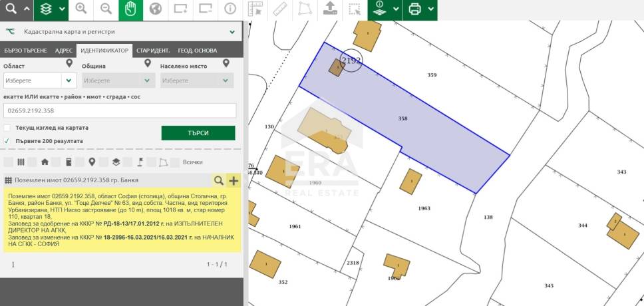Screen dimensions: 644x306
Task: Zoom to parcel using result magnifier icon
Action: click(x=219, y=180)
